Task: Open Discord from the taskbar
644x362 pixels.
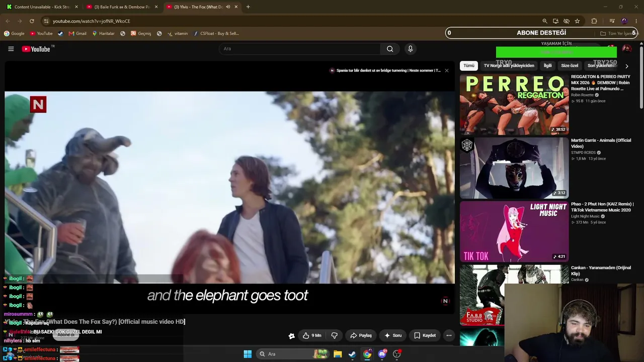Action: pos(382,354)
